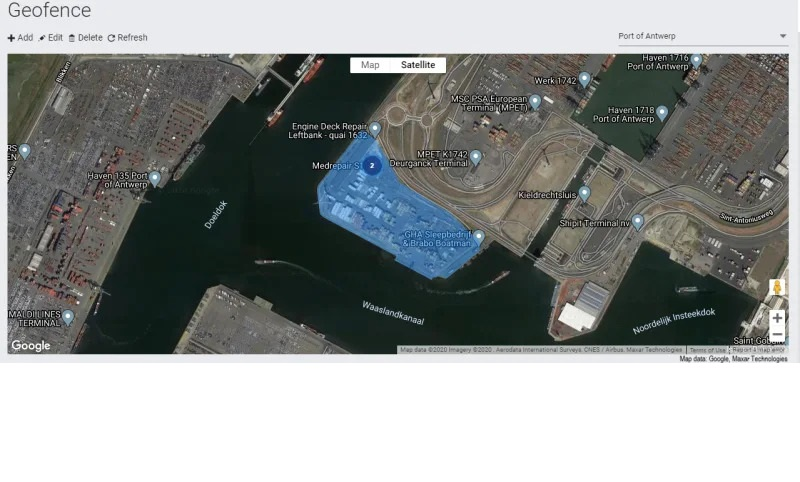Switch to the Map view tab
800x482 pixels.
(370, 65)
